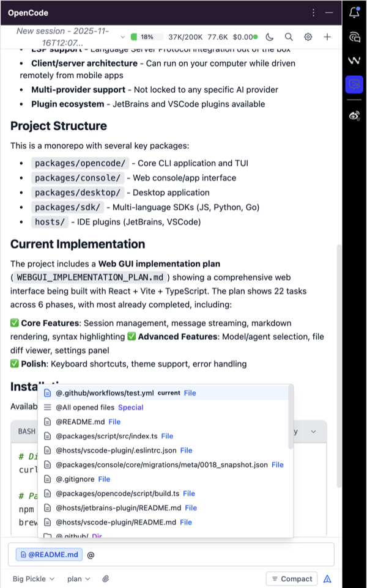Click the packages/opencode/ code label

(x=80, y=163)
